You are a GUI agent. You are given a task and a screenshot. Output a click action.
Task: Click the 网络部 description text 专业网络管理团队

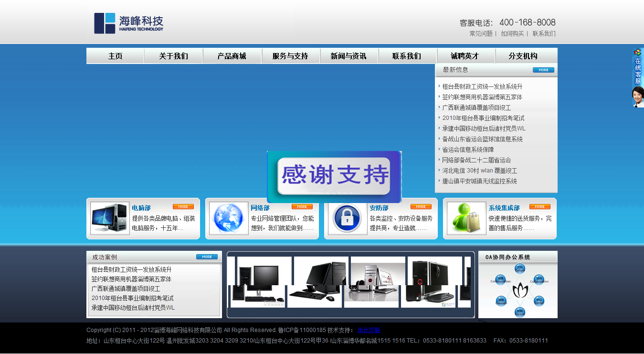click(282, 223)
